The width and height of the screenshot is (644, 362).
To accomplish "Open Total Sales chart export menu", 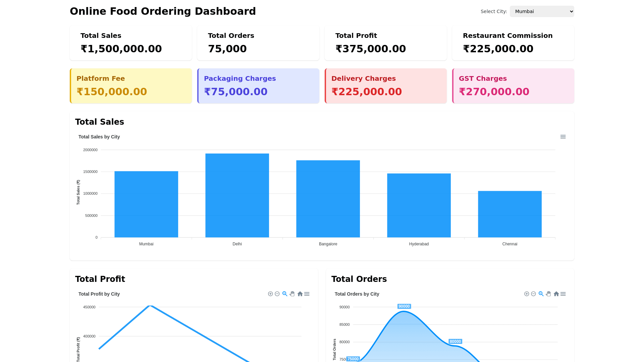I will pos(563,137).
